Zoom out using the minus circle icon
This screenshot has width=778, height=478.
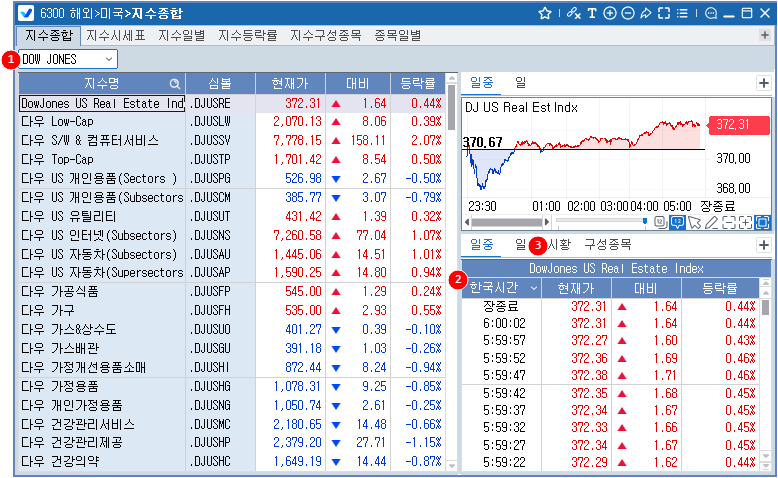[627, 14]
